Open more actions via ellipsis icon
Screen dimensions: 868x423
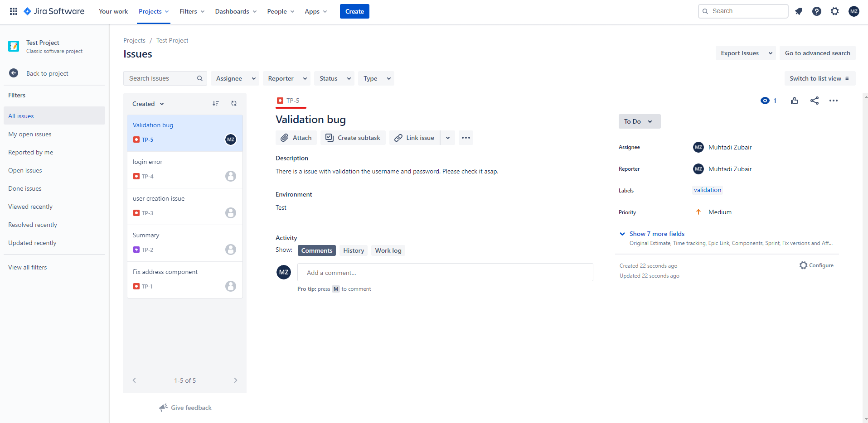(x=834, y=100)
